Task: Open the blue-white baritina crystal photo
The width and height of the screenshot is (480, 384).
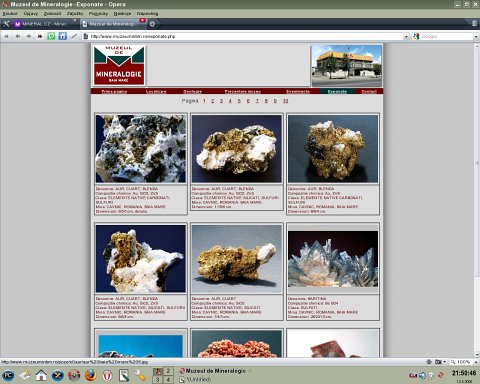Action: (333, 259)
